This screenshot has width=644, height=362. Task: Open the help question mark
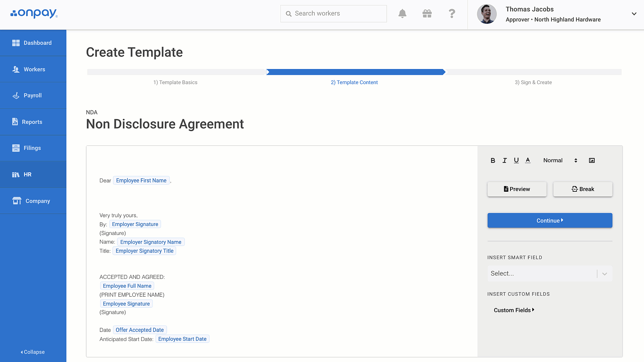click(452, 13)
